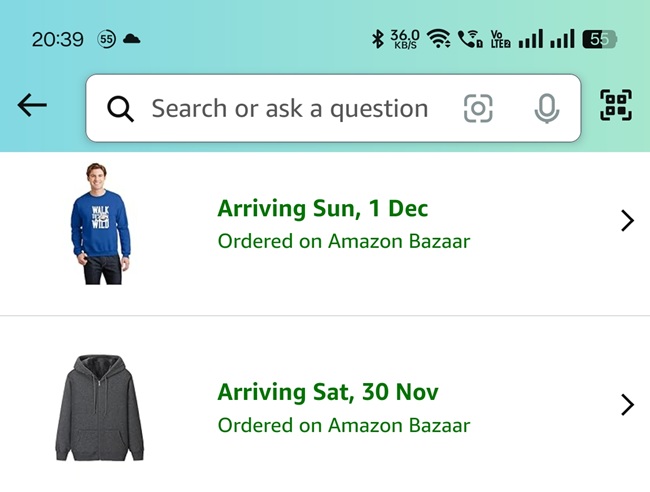Open the blue sweatshirt product thumbnail
The image size is (650, 492).
point(100,224)
